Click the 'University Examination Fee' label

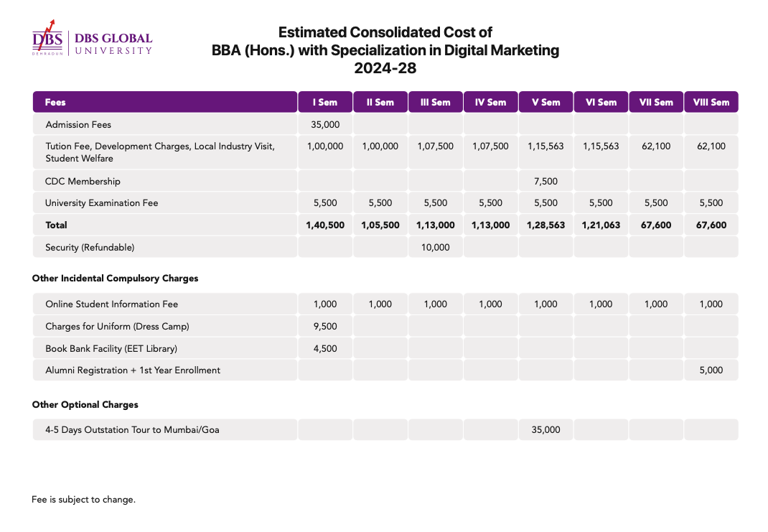(x=101, y=202)
